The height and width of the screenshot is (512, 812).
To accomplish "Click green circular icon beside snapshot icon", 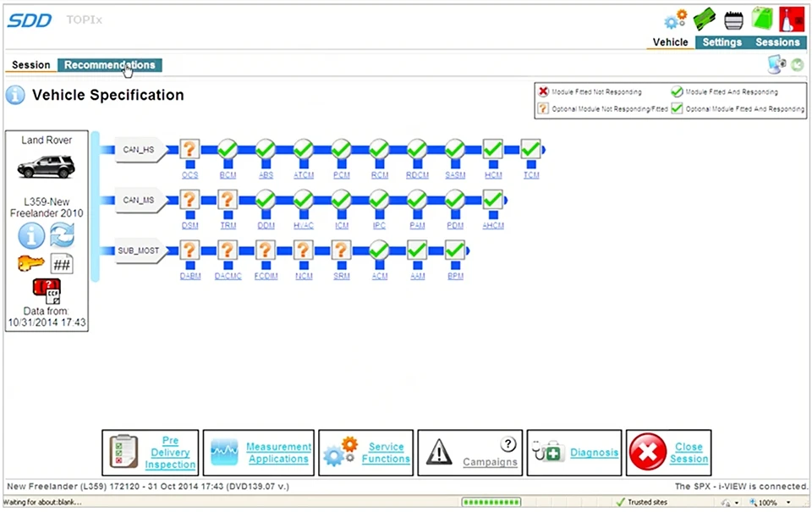I will click(798, 65).
